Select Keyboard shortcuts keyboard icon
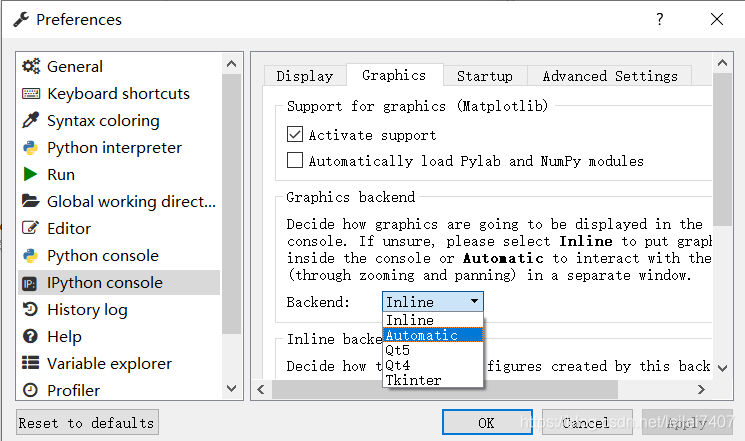The height and width of the screenshot is (441, 745). 31,94
